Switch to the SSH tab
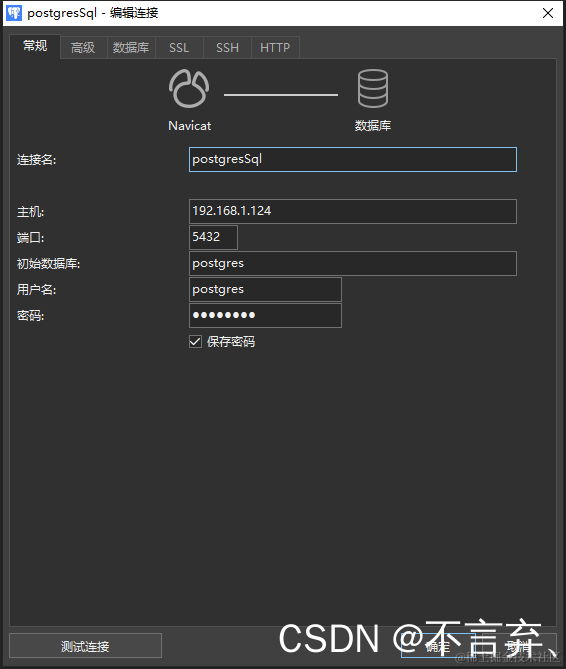Viewport: 566px width, 669px height. [227, 47]
